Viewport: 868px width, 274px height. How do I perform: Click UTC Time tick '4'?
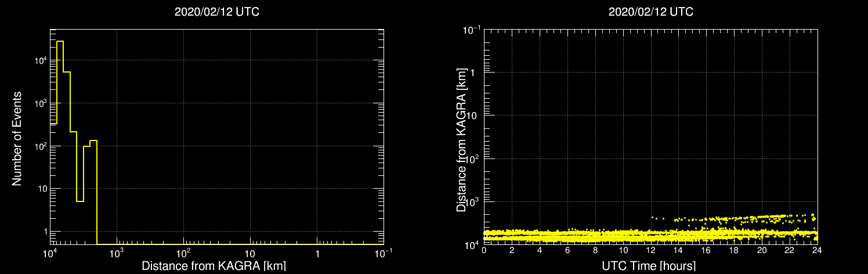540,250
